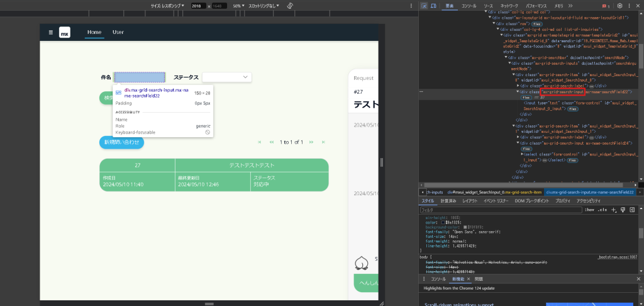Click the color swatch beside color property
The height and width of the screenshot is (306, 644).
click(443, 222)
